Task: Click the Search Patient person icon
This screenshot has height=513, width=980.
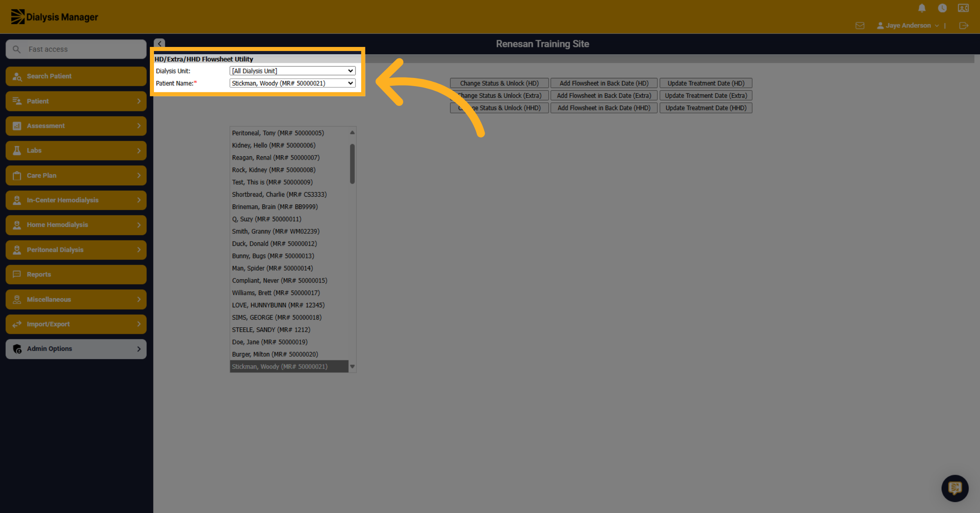Action: click(17, 76)
